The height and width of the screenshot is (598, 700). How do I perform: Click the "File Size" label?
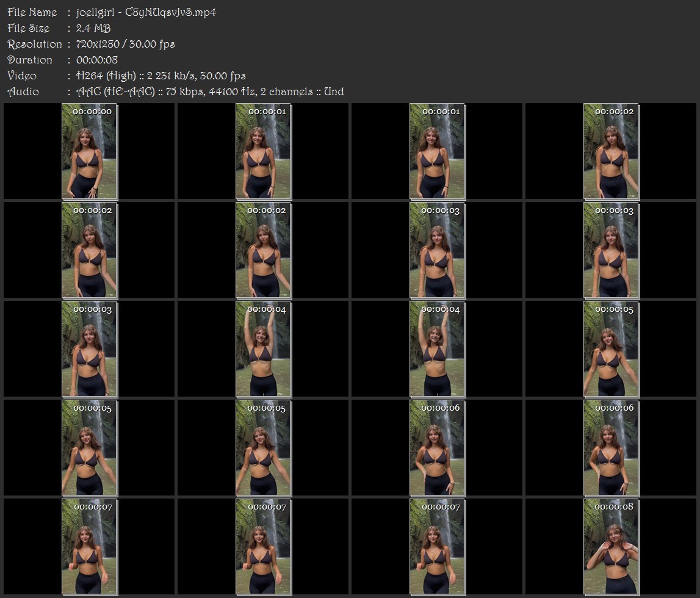[x=29, y=28]
